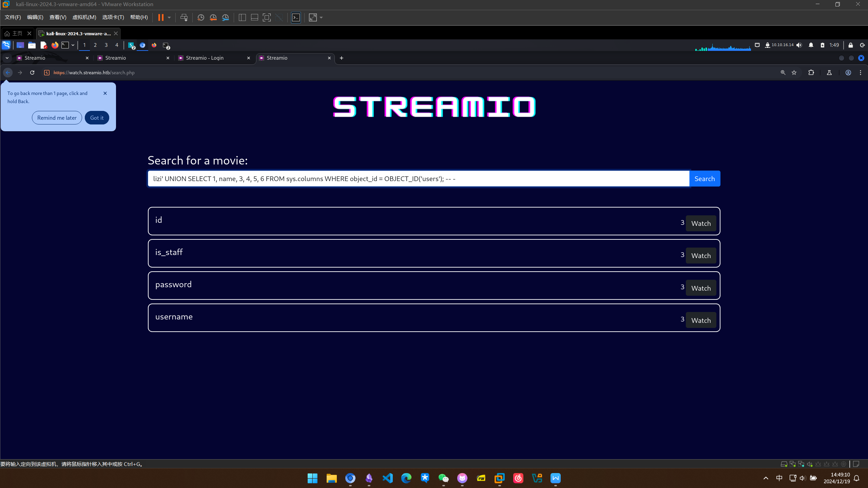Toggle the VMware pause button
The image size is (868, 488).
tap(161, 18)
